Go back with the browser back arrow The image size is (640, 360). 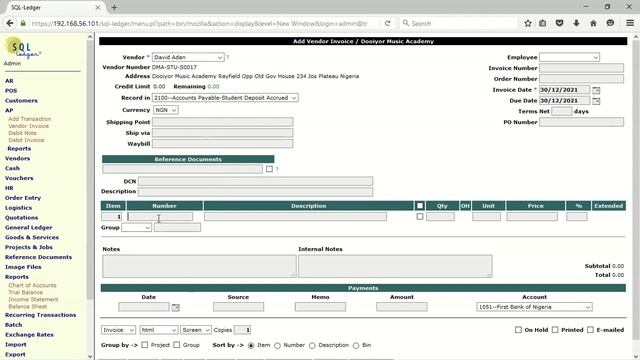point(10,23)
